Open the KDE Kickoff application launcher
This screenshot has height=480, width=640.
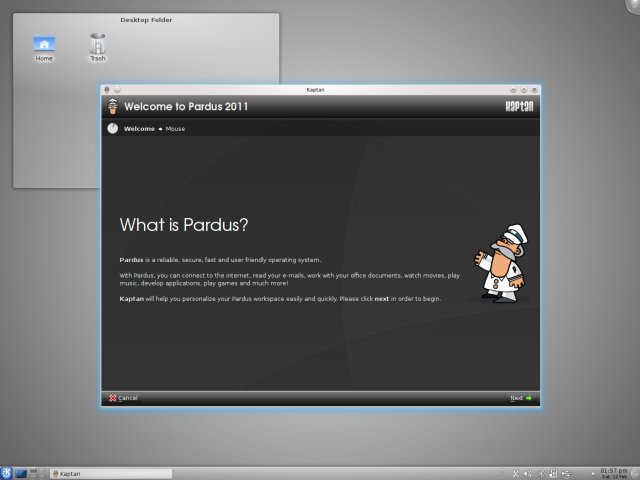pos(6,473)
